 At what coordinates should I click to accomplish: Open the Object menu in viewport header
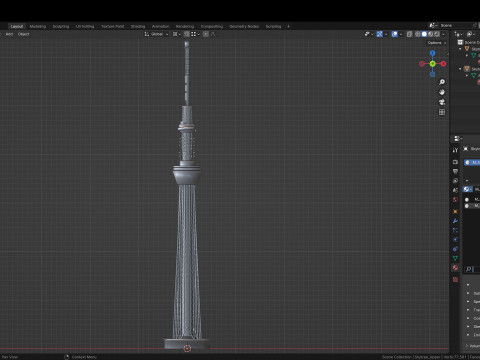point(24,34)
